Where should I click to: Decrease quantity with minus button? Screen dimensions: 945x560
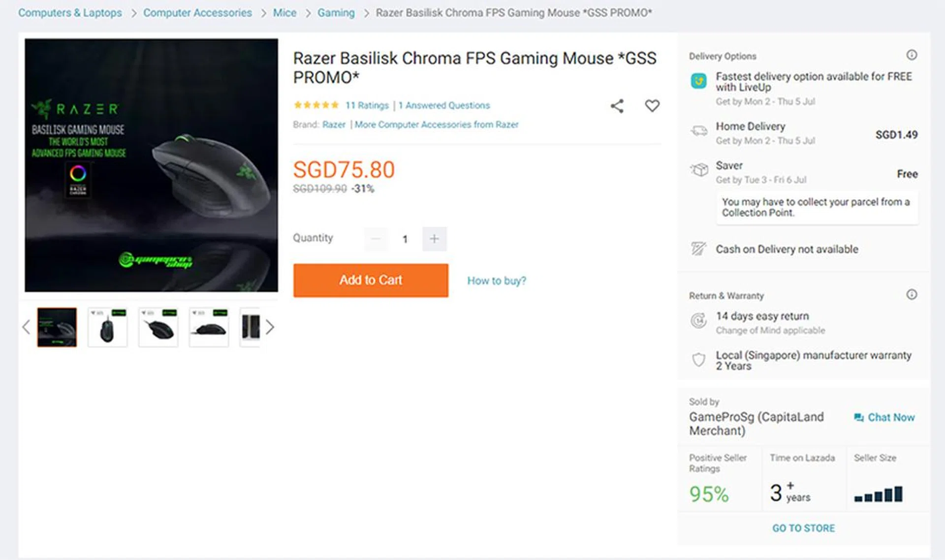376,239
